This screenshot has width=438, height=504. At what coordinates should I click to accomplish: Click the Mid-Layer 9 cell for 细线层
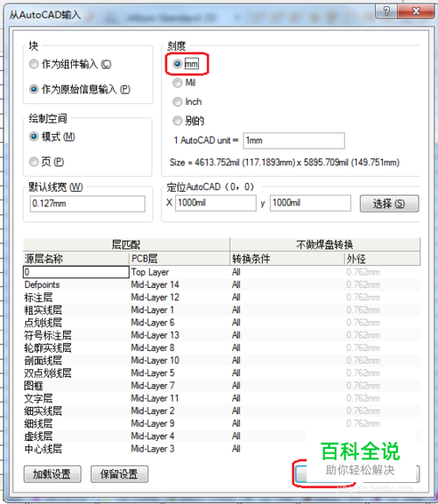click(x=180, y=423)
